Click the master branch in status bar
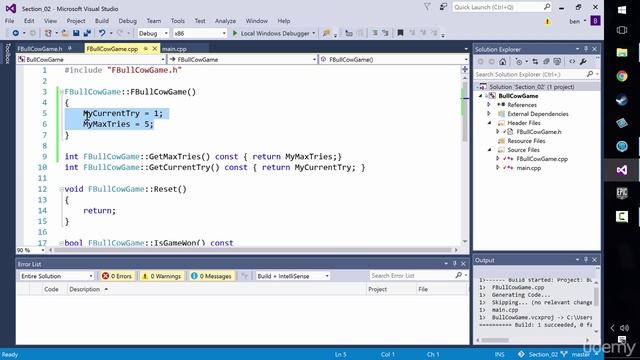This screenshot has height=360, width=640. coord(580,354)
